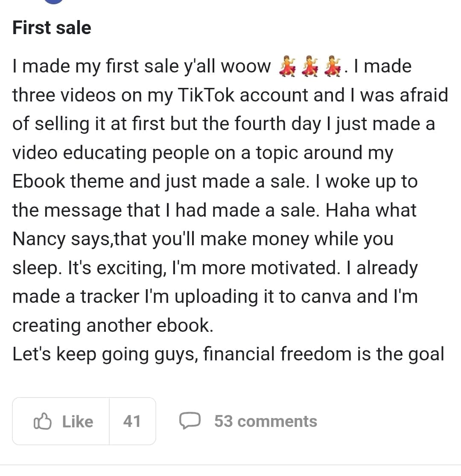Tap the blue profile avatar at top
This screenshot has height=476, width=461.
(53, 1)
